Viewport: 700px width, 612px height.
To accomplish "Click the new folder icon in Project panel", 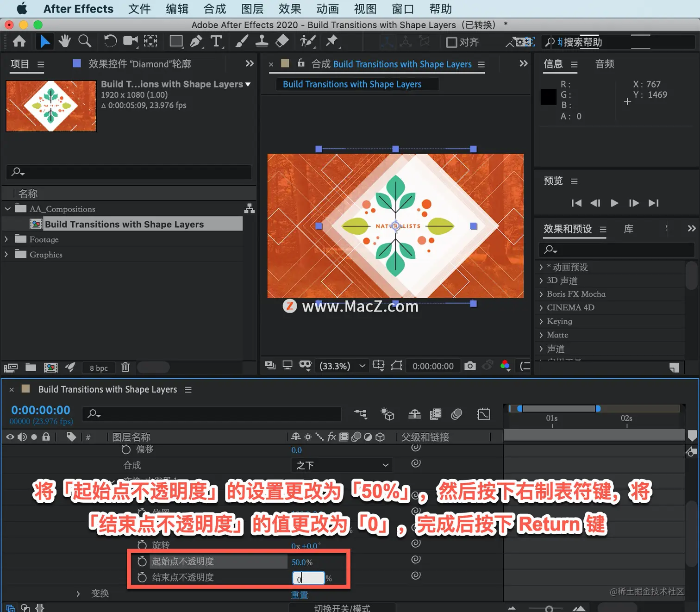I will tap(31, 367).
